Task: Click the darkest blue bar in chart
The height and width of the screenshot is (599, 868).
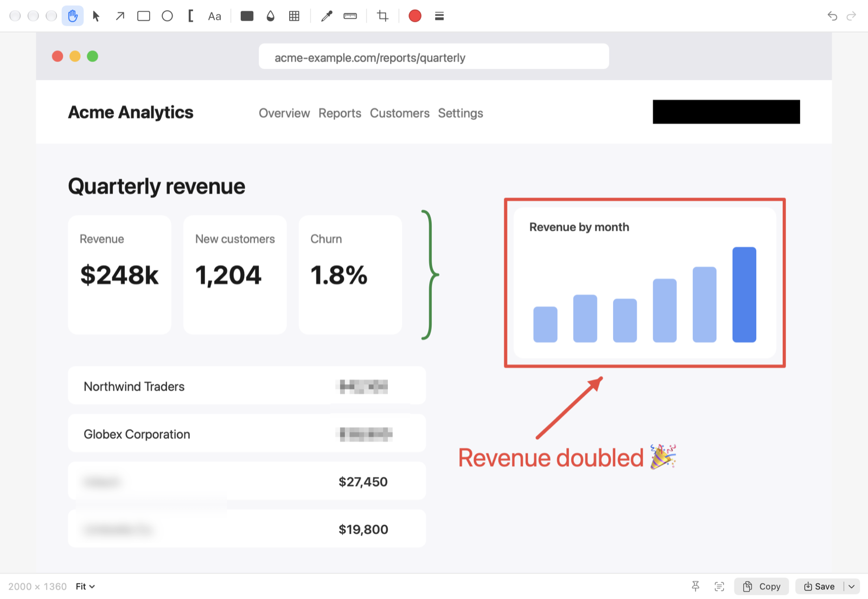Action: coord(744,294)
